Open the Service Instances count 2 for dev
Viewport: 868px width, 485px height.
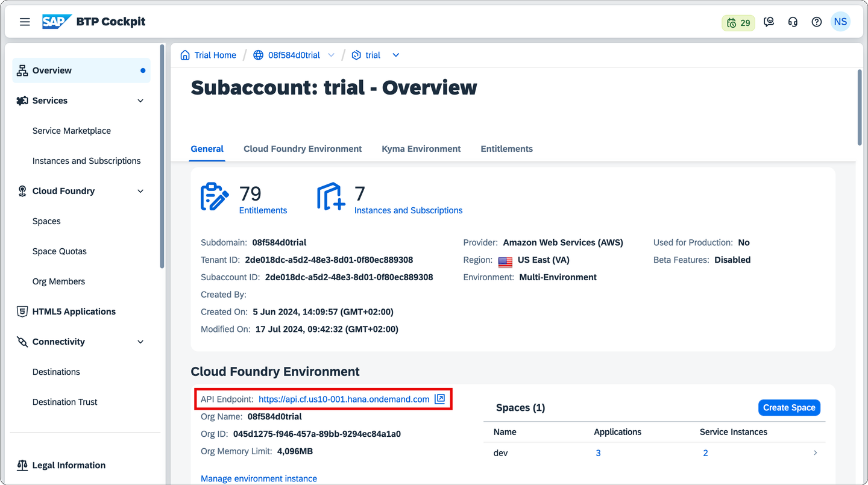pos(705,452)
